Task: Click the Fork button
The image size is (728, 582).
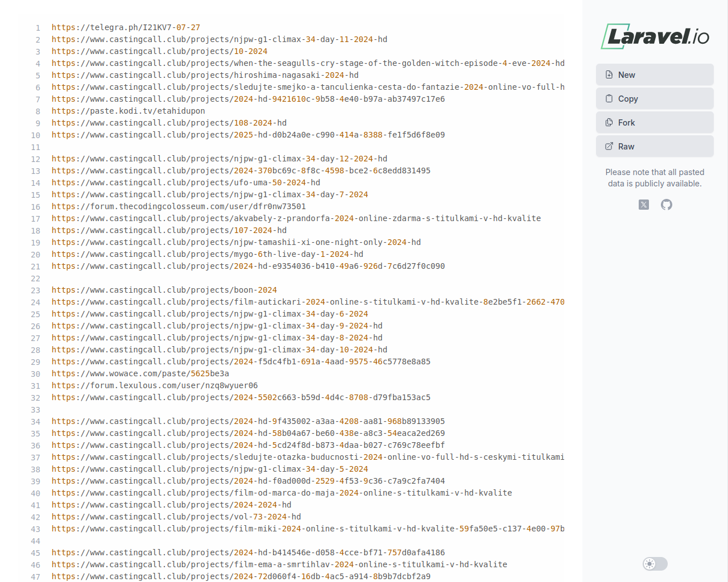Action: [x=655, y=122]
